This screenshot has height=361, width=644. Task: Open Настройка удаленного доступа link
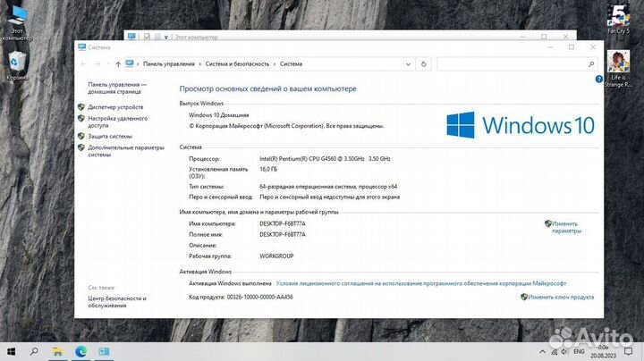click(117, 122)
